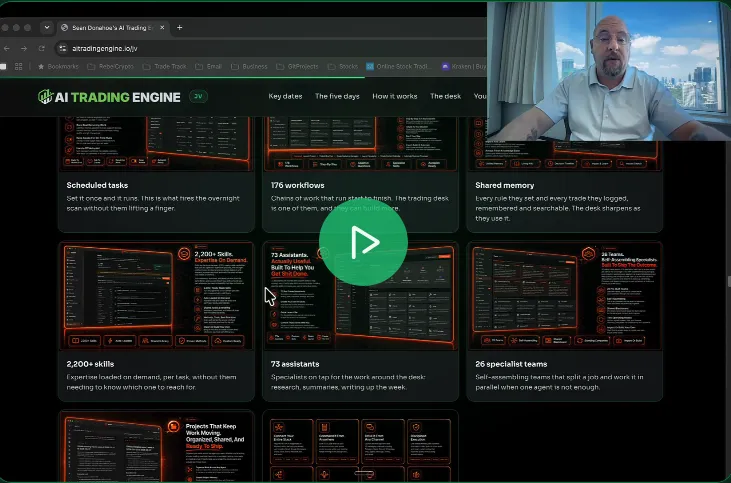Image resolution: width=731 pixels, height=483 pixels.
Task: Reload the page in the browser
Action: [41, 48]
